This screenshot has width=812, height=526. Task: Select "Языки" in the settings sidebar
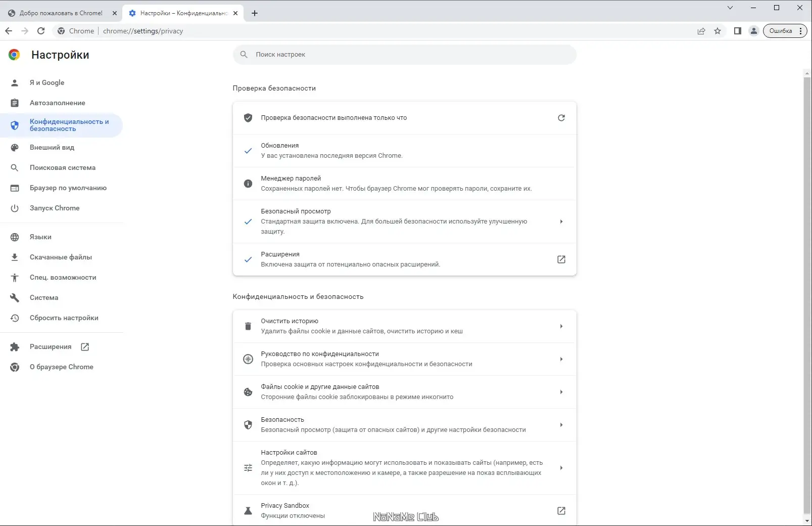pos(40,237)
